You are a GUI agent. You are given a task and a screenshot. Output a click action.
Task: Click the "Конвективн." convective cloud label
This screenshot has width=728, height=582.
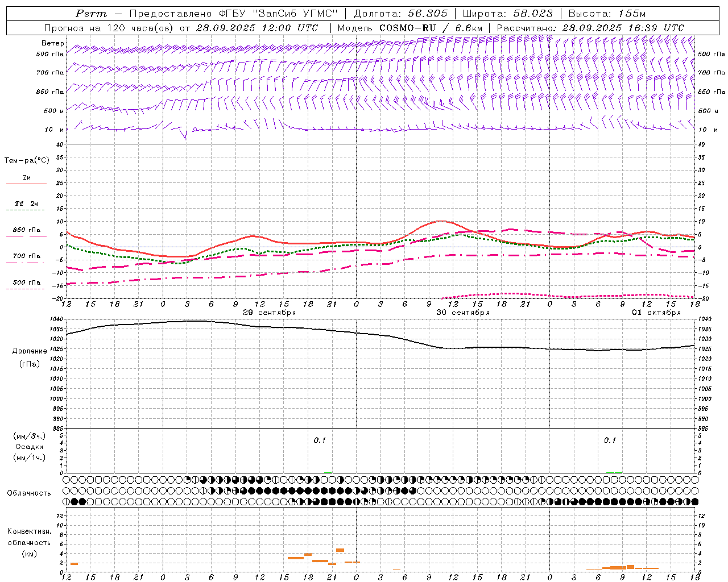coord(29,531)
